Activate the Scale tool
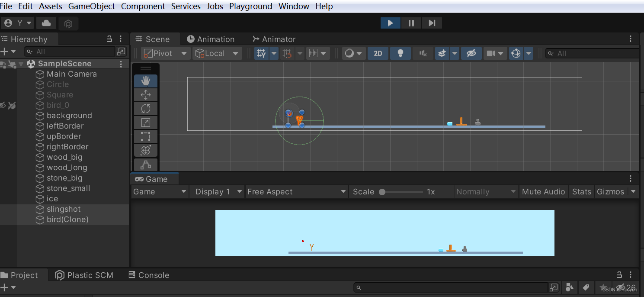The image size is (644, 297). coord(146,122)
